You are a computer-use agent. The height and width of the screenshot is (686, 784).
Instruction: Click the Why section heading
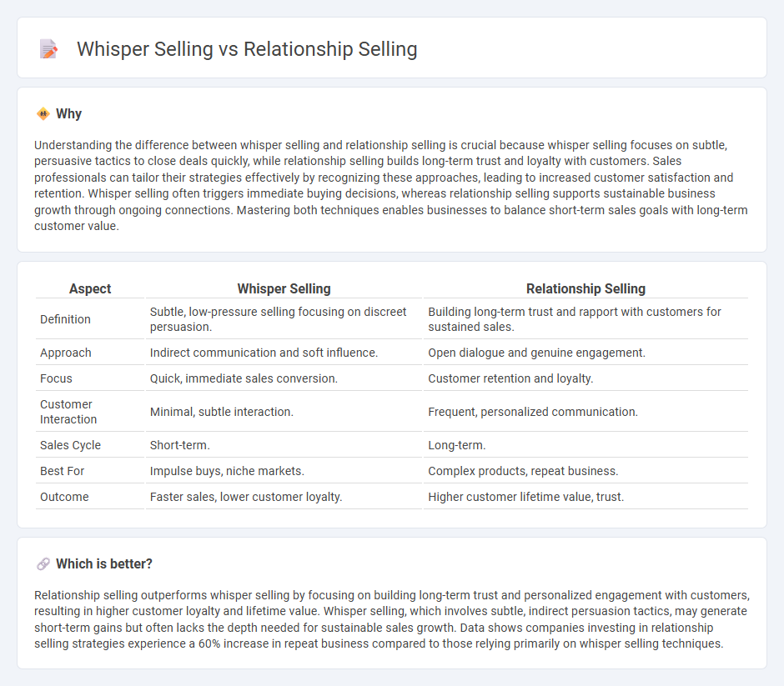tap(68, 114)
